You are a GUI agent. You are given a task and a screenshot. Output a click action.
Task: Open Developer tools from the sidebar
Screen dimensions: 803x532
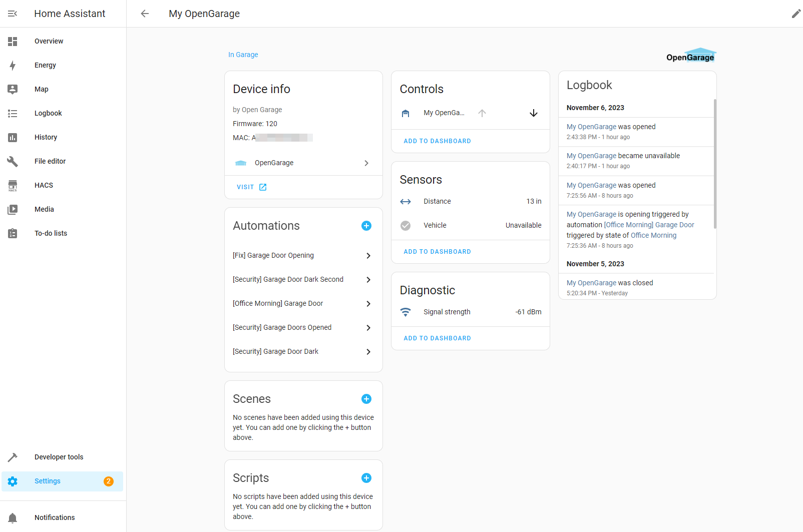63,457
